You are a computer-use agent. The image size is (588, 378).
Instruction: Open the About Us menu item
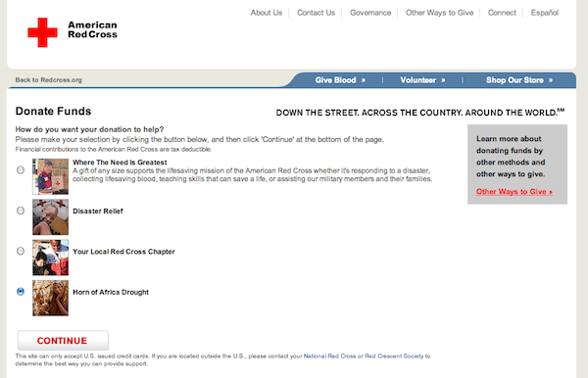(x=267, y=13)
